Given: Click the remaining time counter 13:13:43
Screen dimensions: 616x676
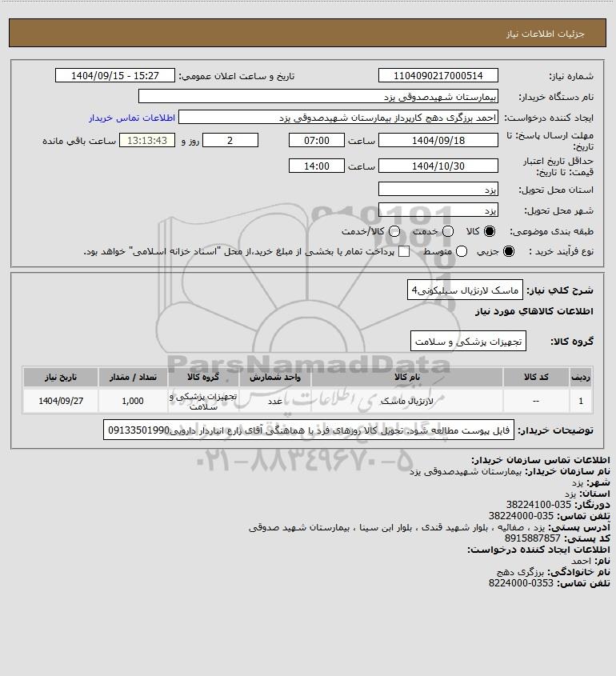Looking at the screenshot, I should pos(147,141).
